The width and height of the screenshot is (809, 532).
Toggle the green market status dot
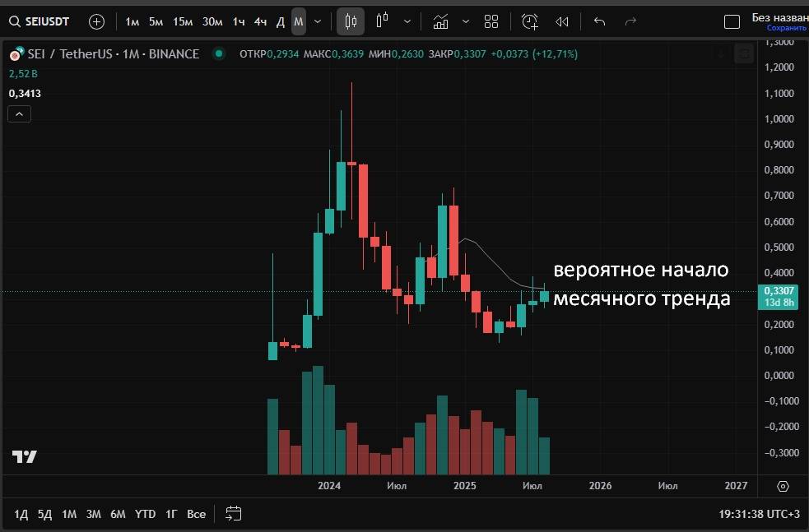218,54
